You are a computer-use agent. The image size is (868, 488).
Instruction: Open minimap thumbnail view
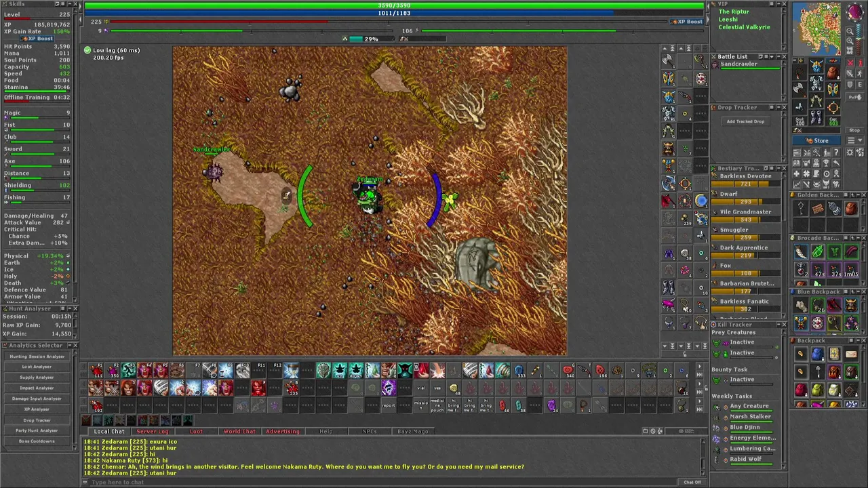coord(850,50)
